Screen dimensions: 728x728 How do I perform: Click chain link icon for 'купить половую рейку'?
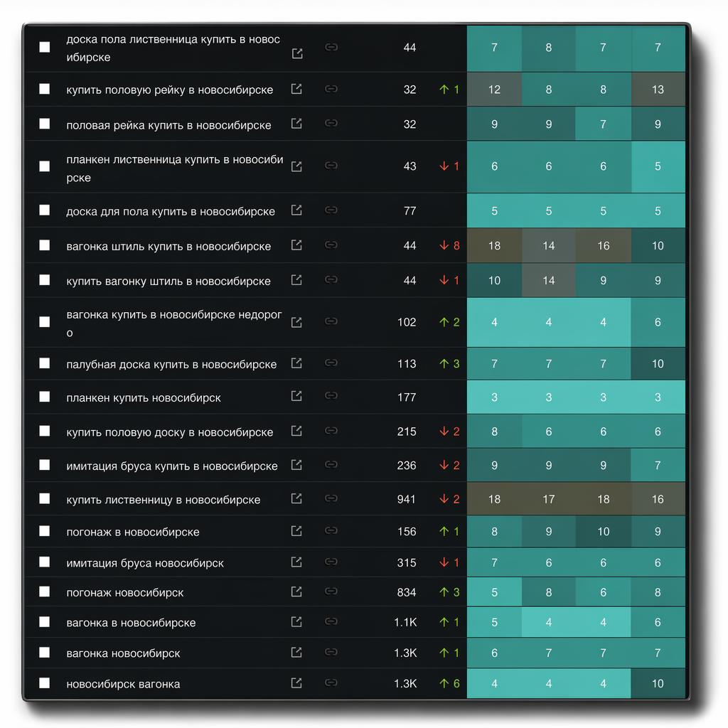click(x=331, y=88)
